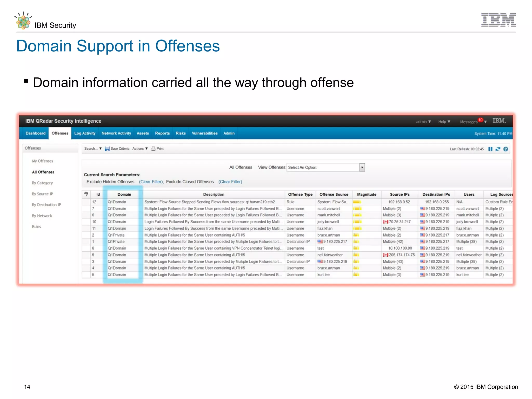Sort by the Offense Type column header
Screen dimensions: 532x399
pyautogui.click(x=300, y=194)
